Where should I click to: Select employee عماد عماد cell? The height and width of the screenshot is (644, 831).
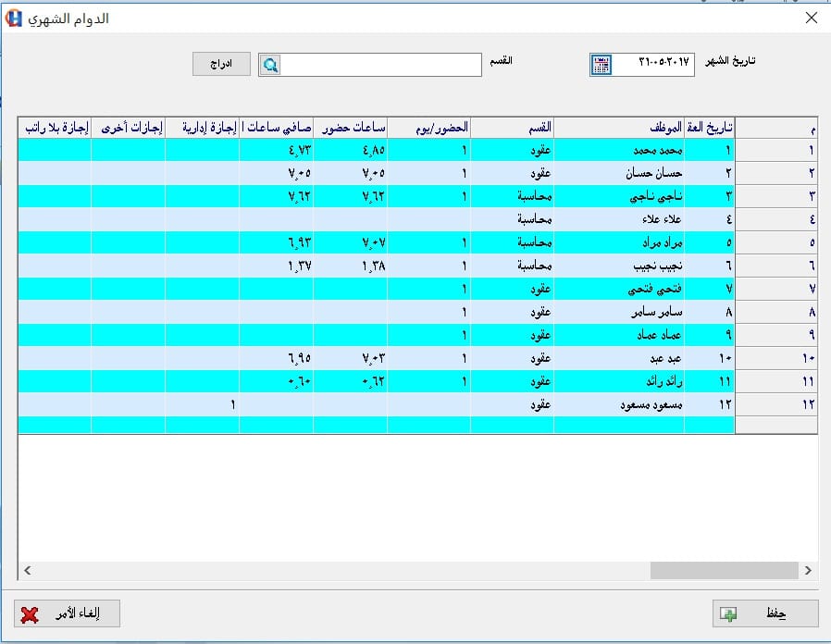619,336
